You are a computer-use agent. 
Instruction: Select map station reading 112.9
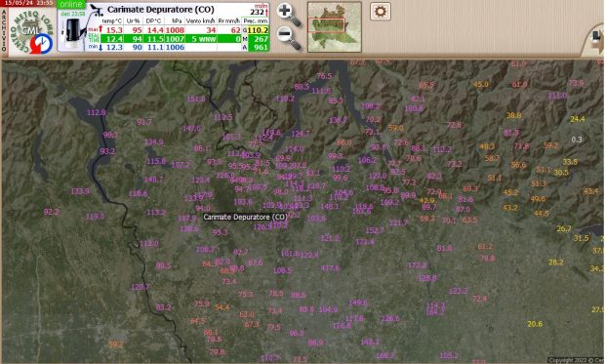(x=96, y=112)
